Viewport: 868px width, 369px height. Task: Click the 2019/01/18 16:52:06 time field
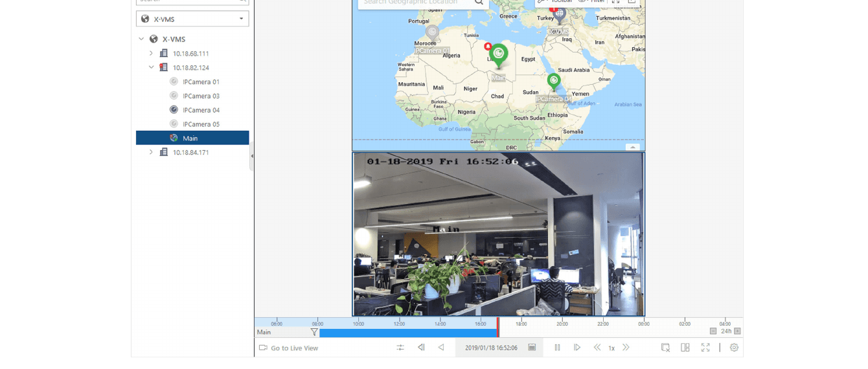(x=491, y=348)
